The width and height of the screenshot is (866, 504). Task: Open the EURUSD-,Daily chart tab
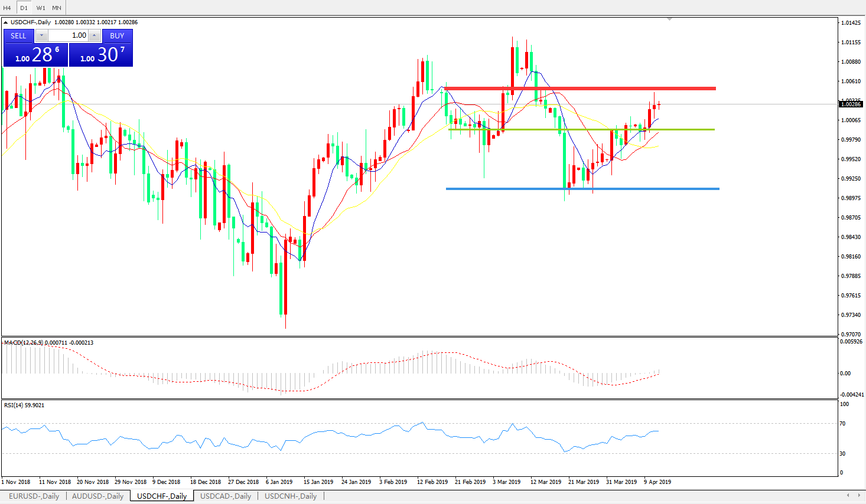(x=34, y=496)
